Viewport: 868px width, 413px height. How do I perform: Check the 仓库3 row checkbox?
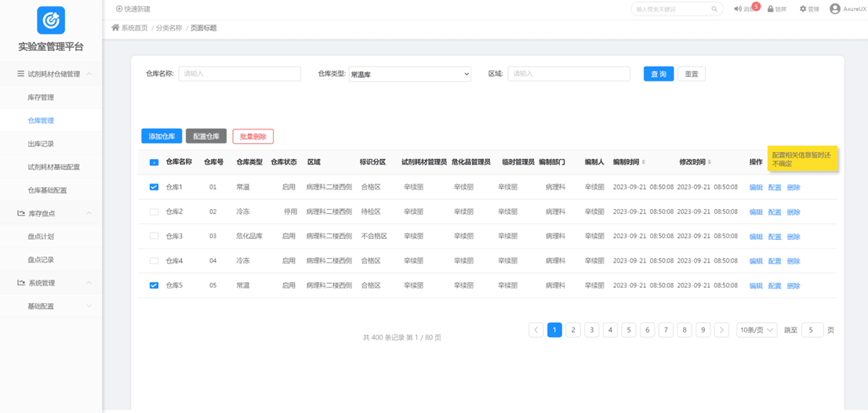pyautogui.click(x=154, y=236)
